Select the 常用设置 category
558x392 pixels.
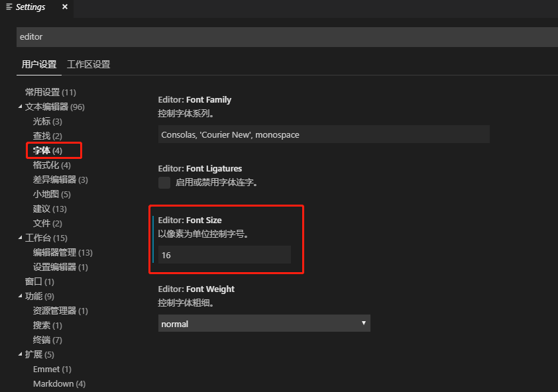pos(50,91)
